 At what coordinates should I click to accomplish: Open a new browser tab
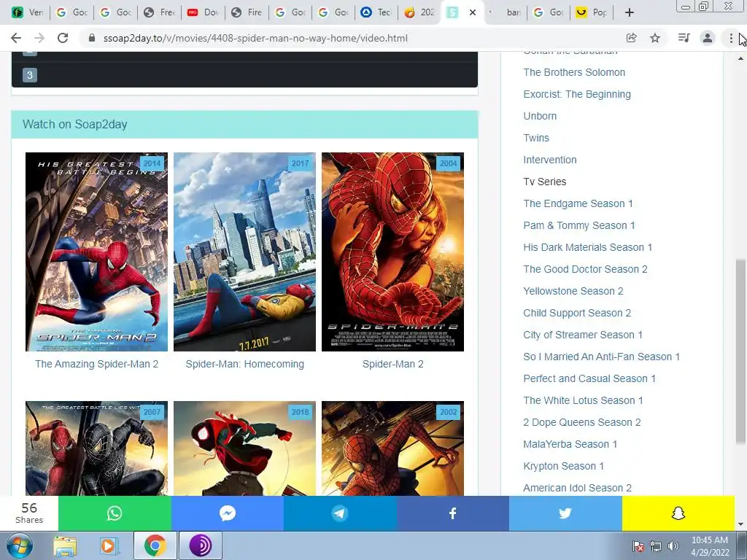(630, 12)
